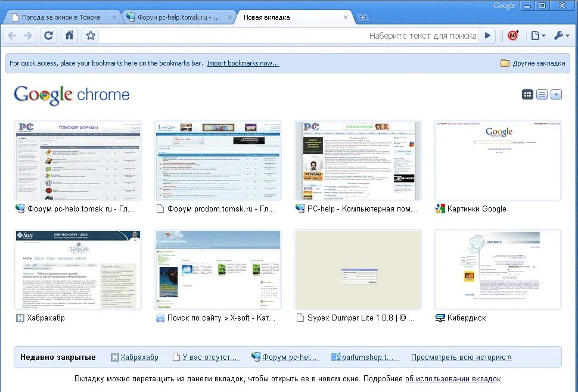Click the Картинки Google title link

[477, 209]
